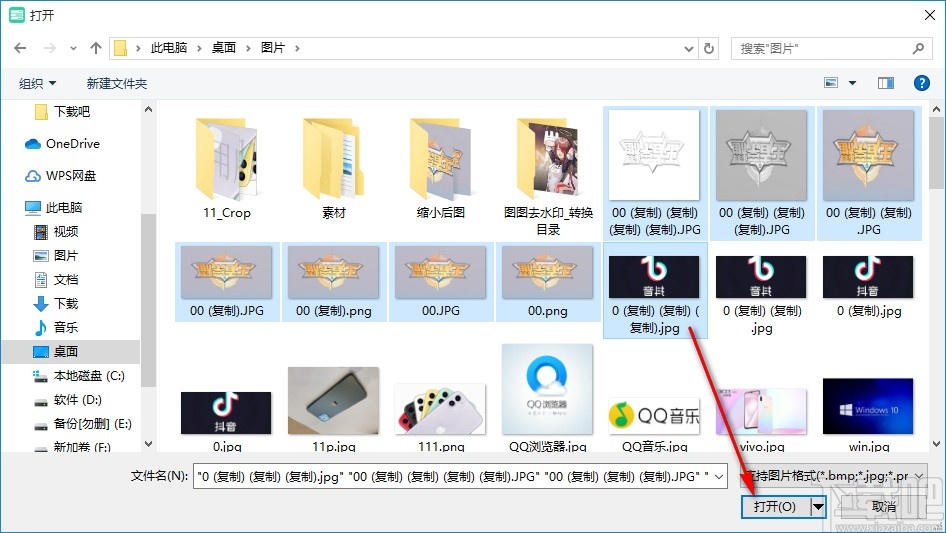
Task: Select the 0 (复制).jpg file
Action: 868,286
